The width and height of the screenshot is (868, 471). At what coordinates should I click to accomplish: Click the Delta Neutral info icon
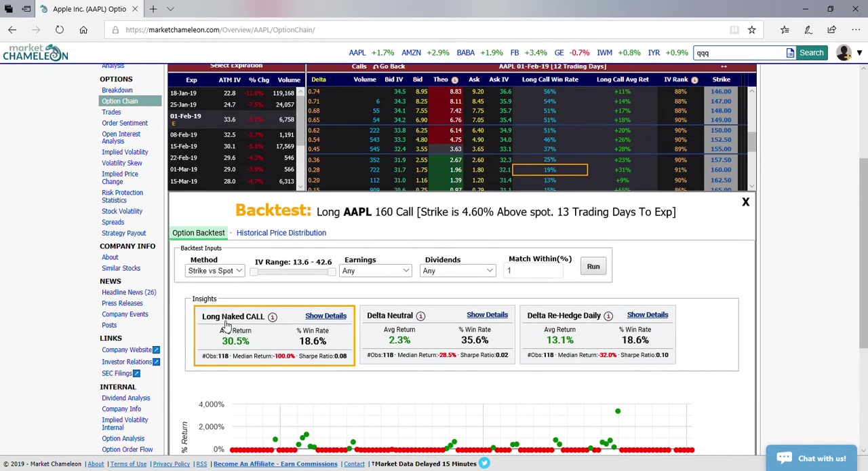(420, 316)
